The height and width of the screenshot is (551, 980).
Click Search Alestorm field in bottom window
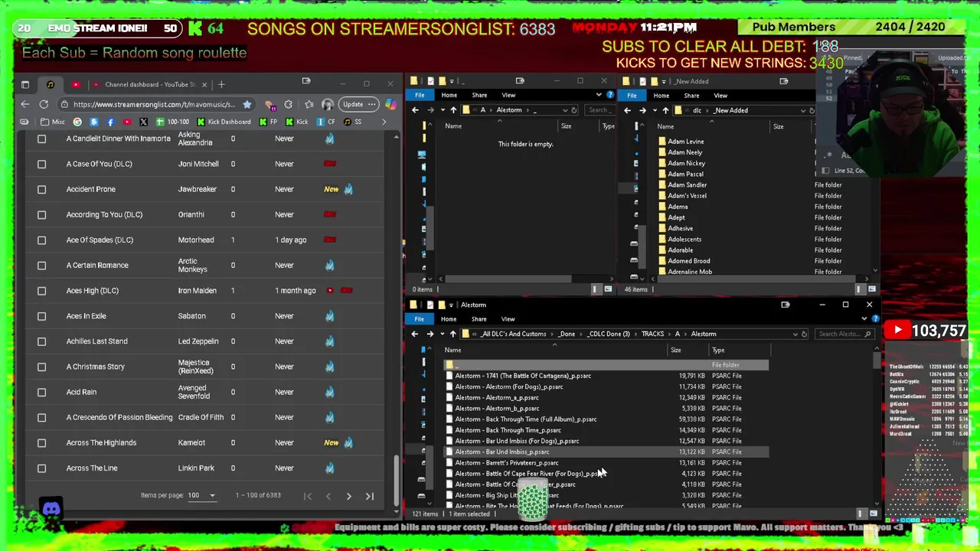click(x=844, y=334)
